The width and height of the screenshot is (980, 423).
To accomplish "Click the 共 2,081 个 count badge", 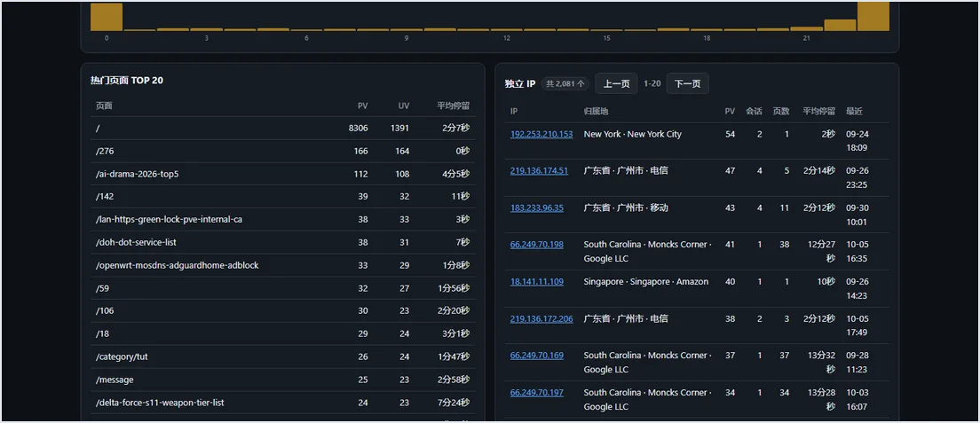I will point(565,83).
